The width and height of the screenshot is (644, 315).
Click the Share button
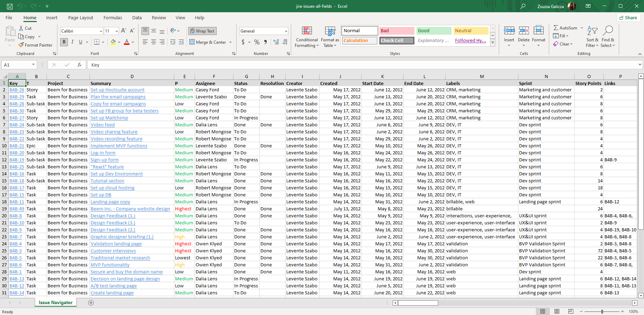628,18
